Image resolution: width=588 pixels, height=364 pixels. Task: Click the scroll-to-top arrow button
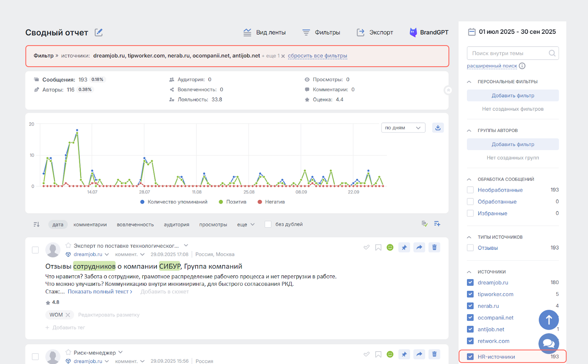(548, 320)
